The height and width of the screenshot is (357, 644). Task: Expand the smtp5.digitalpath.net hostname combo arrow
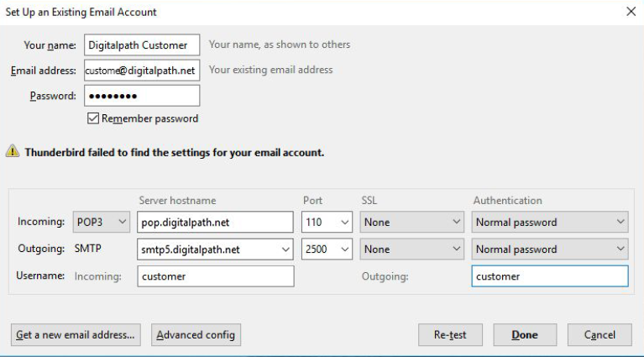point(285,249)
